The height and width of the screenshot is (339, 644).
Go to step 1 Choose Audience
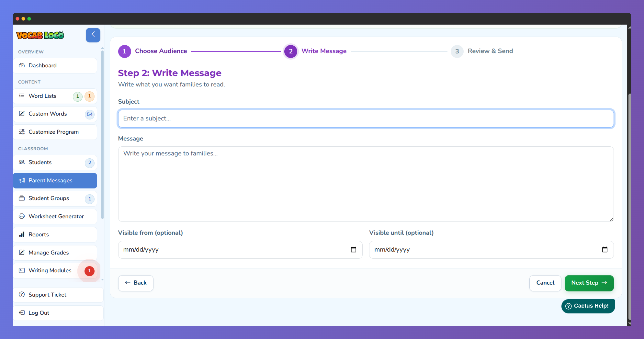[153, 51]
